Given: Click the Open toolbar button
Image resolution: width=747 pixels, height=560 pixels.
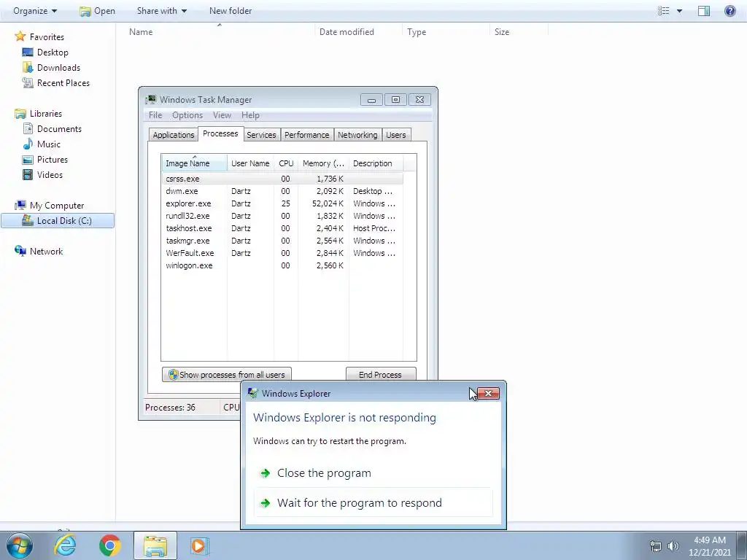Looking at the screenshot, I should [97, 10].
